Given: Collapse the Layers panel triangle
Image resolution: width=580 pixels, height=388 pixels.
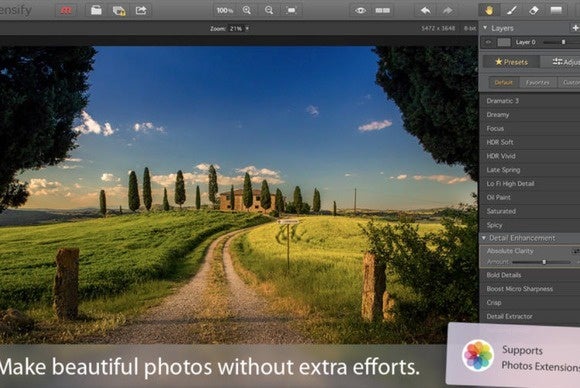Looking at the screenshot, I should (485, 28).
